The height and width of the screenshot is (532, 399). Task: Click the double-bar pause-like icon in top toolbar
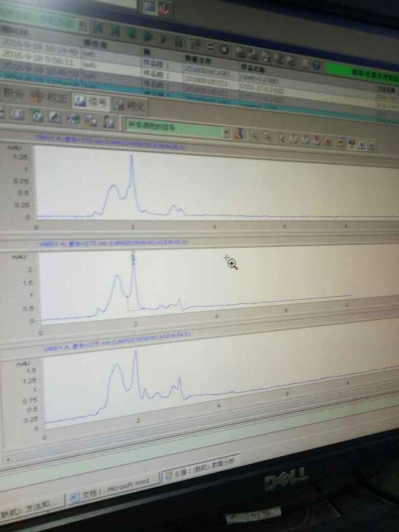point(179,43)
